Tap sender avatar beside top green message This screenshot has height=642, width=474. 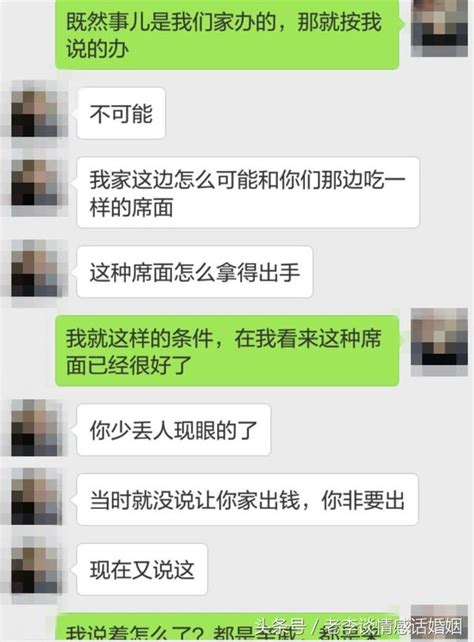point(439,27)
